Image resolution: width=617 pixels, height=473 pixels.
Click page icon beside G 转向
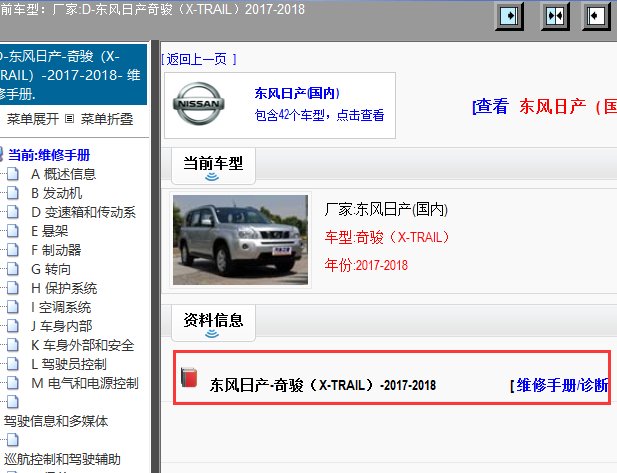13,269
